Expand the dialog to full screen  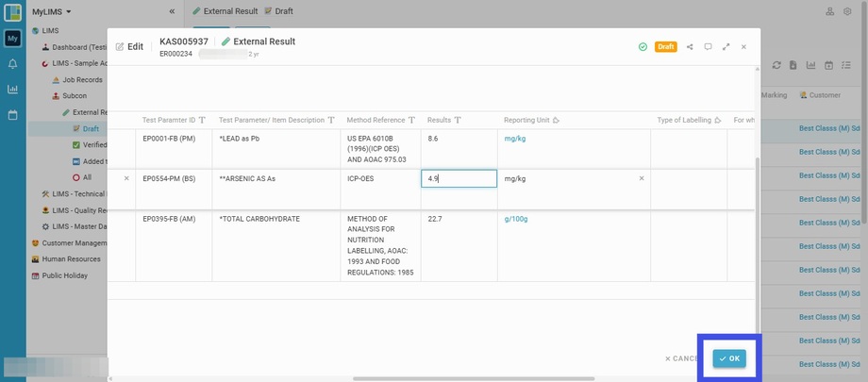pyautogui.click(x=726, y=46)
